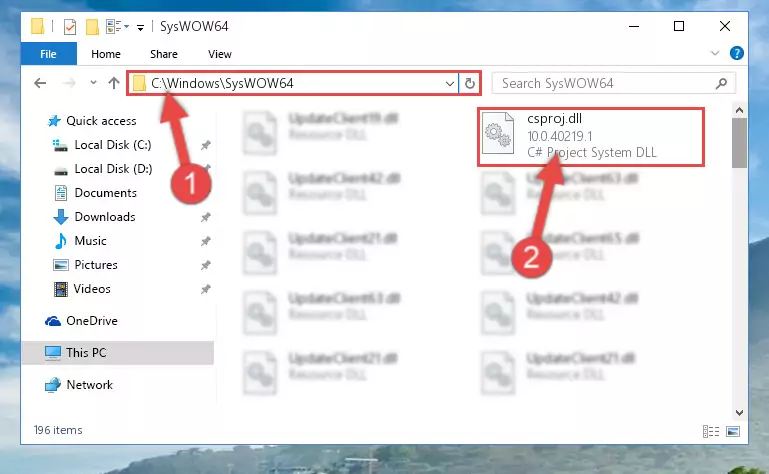Open Help via blue question mark
The width and height of the screenshot is (769, 474).
[736, 53]
